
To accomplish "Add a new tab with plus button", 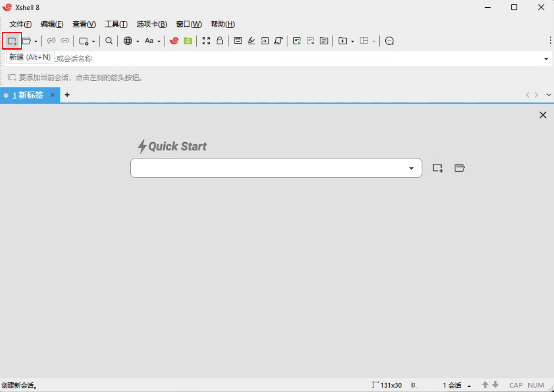I will coord(67,95).
